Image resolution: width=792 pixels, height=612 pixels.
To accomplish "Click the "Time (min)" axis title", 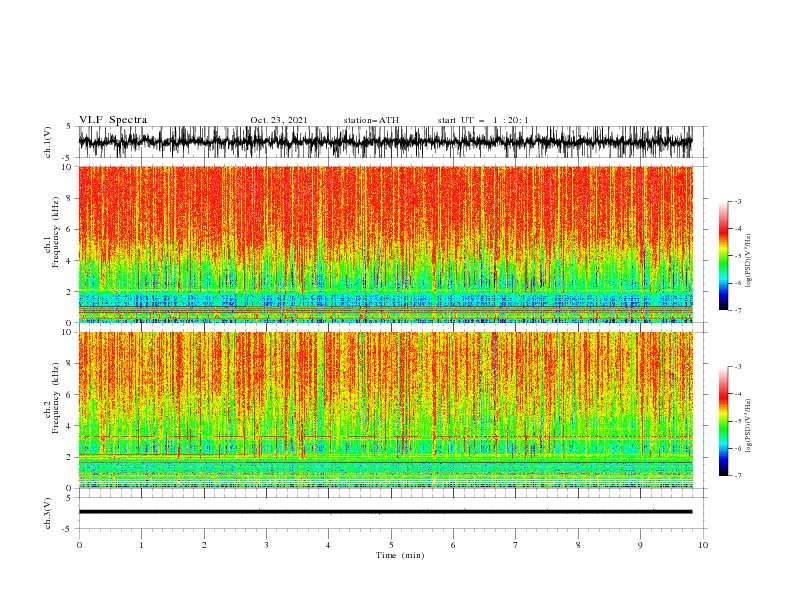I will point(400,555).
